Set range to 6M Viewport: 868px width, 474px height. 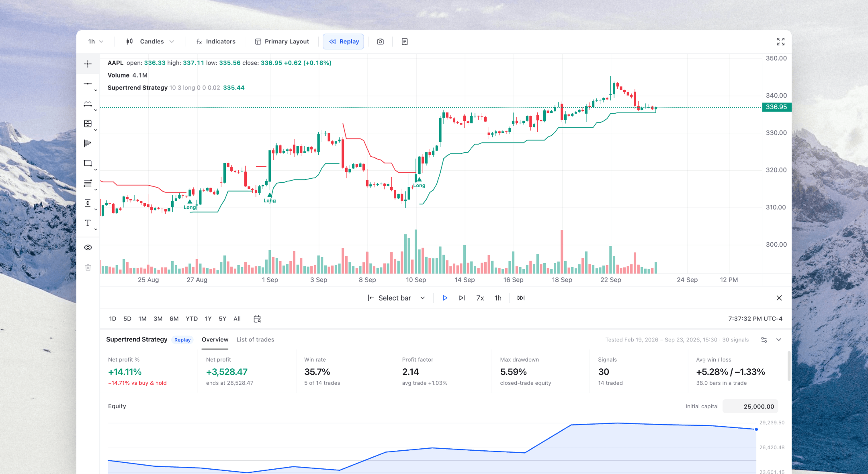[x=174, y=319]
